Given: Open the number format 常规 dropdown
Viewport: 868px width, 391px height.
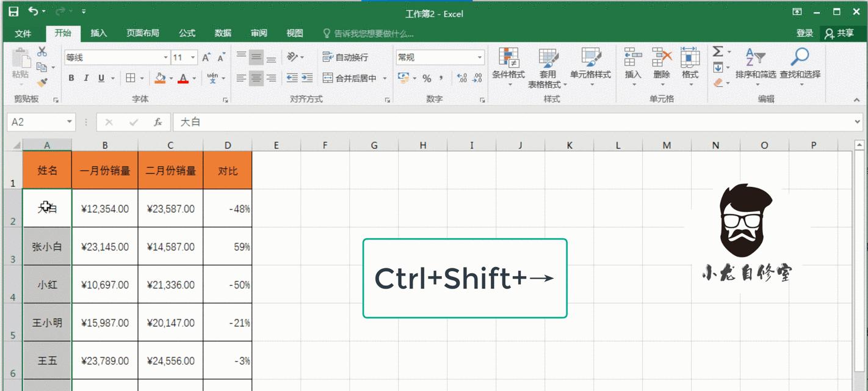Looking at the screenshot, I should coord(479,57).
